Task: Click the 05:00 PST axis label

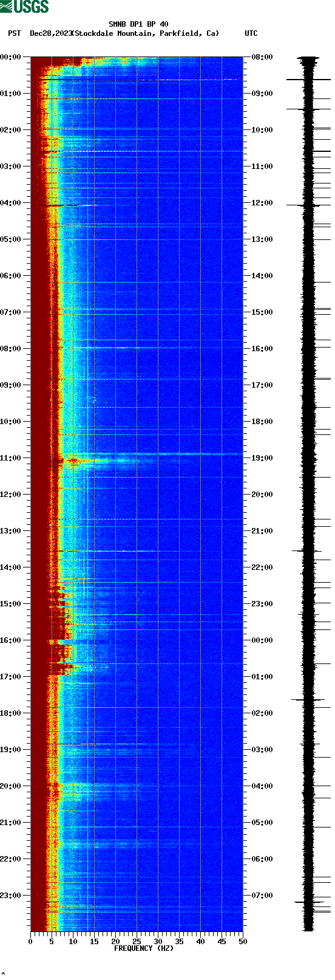Action: pos(10,239)
